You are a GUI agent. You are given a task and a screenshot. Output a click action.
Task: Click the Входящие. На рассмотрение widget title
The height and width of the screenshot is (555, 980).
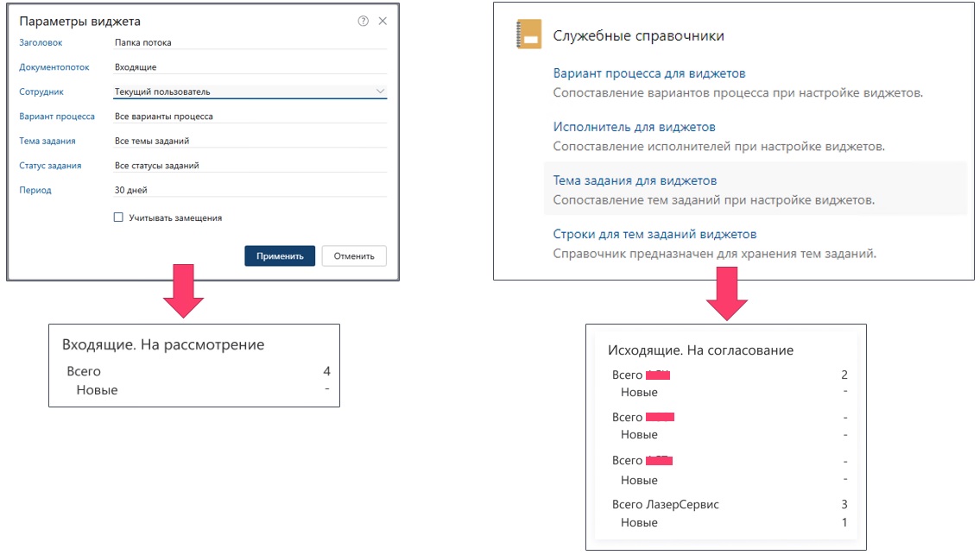[163, 344]
